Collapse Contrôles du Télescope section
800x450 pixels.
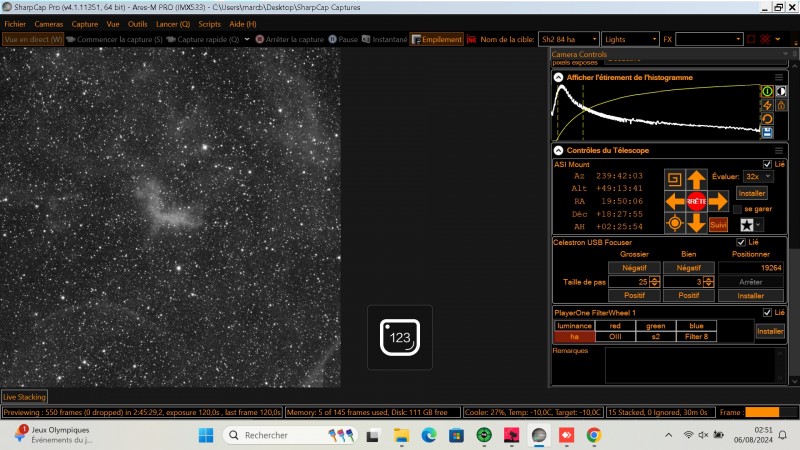tap(558, 151)
